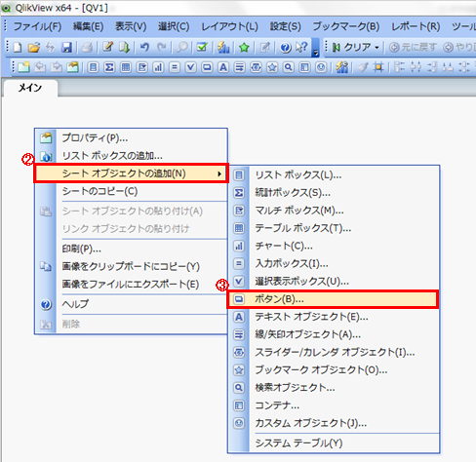Click the What's This pointer help icon
Image resolution: width=476 pixels, height=462 pixels.
[301, 48]
